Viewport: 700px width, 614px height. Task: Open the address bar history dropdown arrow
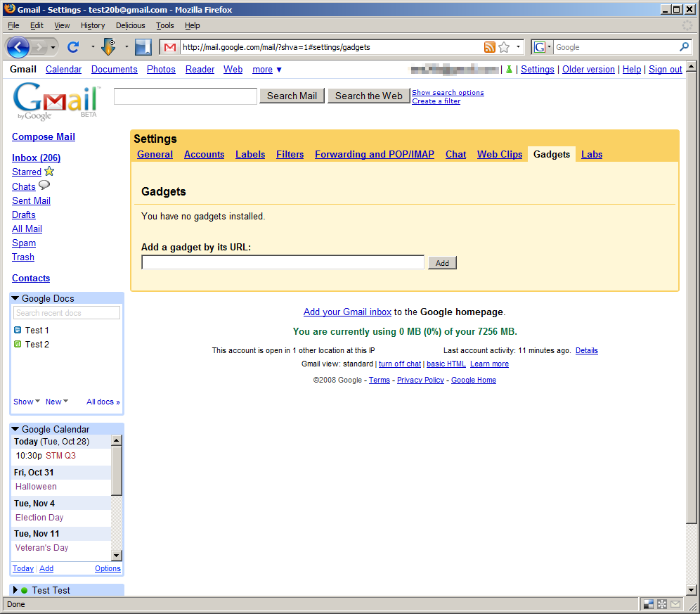[518, 47]
